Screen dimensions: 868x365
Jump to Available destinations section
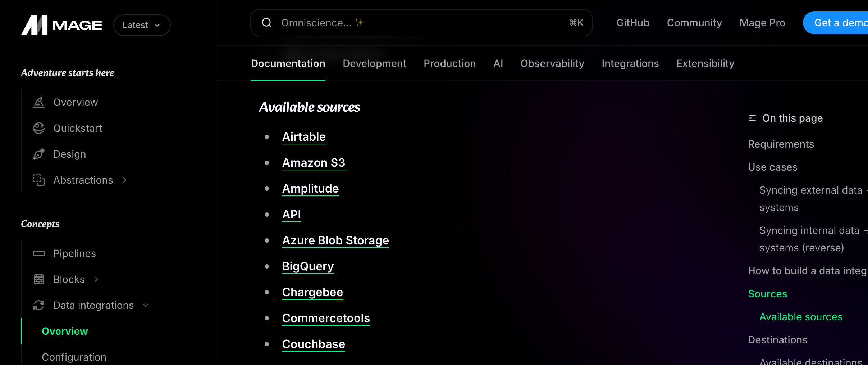(x=811, y=361)
